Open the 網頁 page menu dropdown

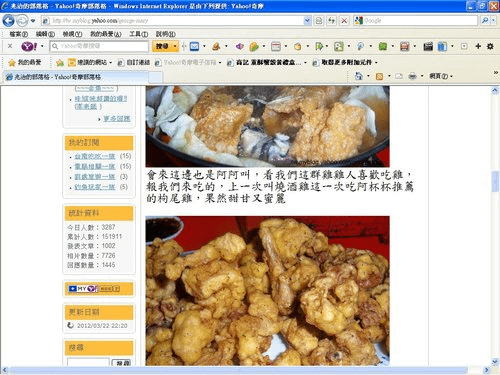(x=440, y=76)
